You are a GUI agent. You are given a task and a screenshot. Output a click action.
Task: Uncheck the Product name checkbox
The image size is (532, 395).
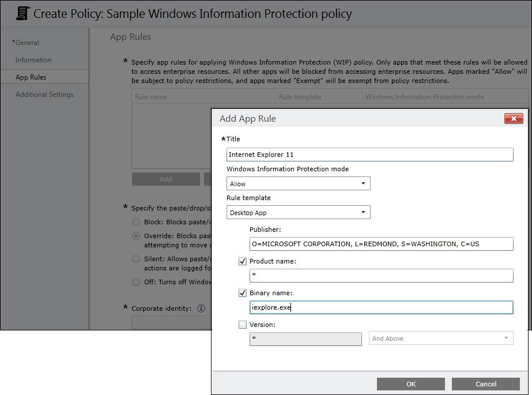pos(243,261)
